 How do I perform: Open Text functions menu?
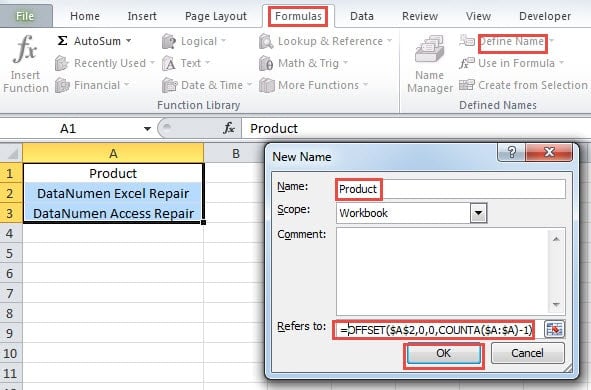186,63
